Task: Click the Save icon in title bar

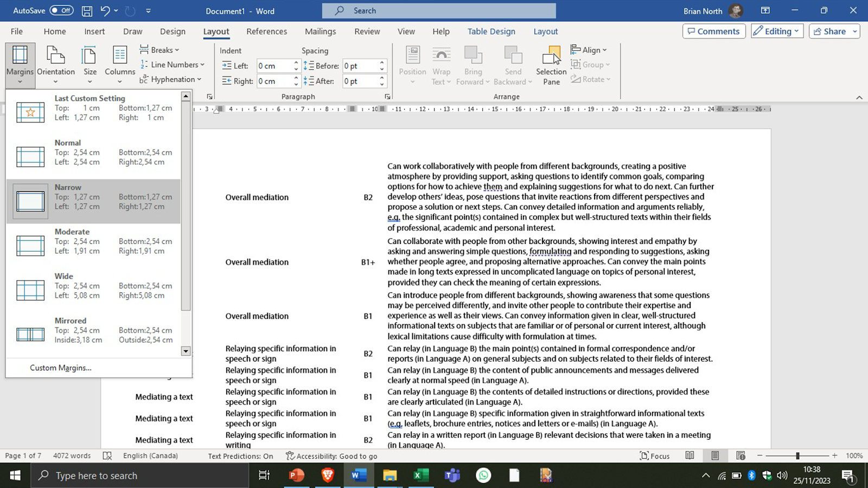Action: 87,11
